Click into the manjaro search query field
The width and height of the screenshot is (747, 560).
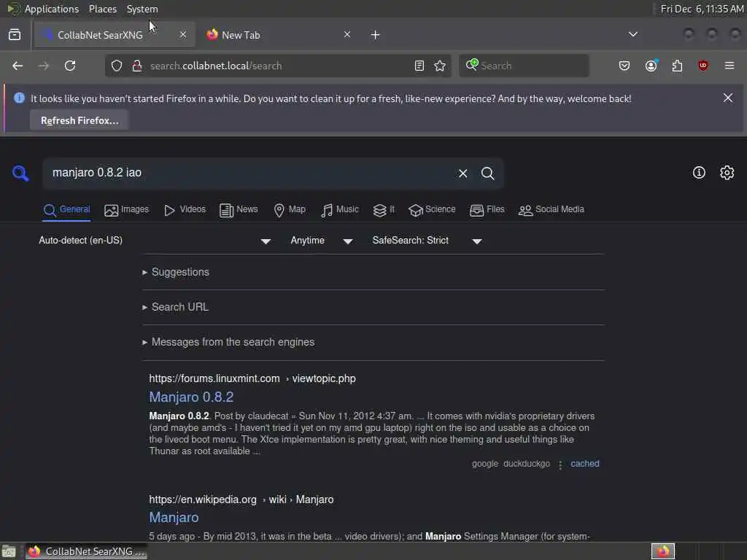point(248,173)
